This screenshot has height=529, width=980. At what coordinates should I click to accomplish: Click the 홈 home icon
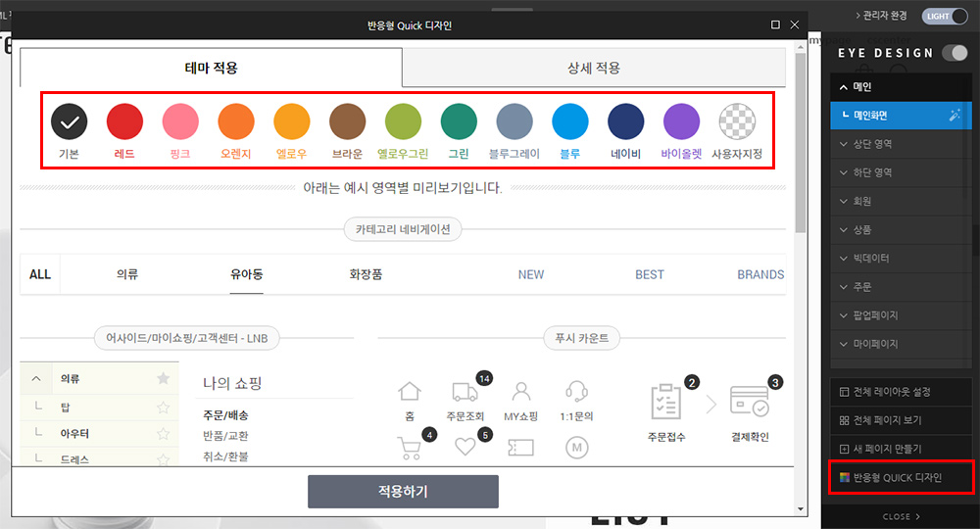(410, 392)
